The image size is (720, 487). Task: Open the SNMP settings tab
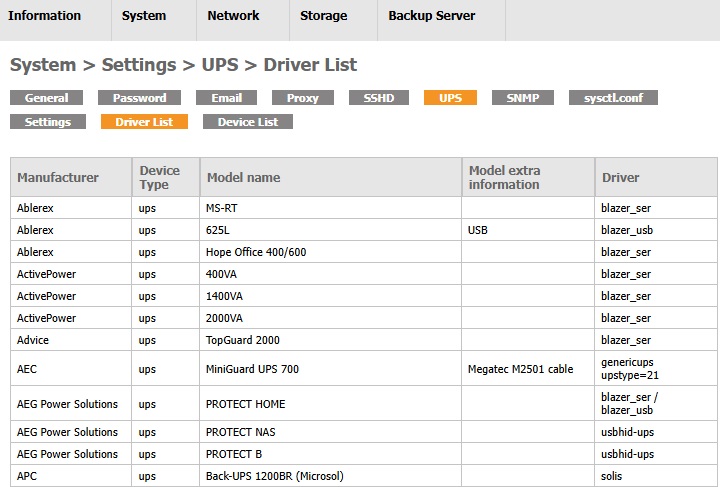523,98
